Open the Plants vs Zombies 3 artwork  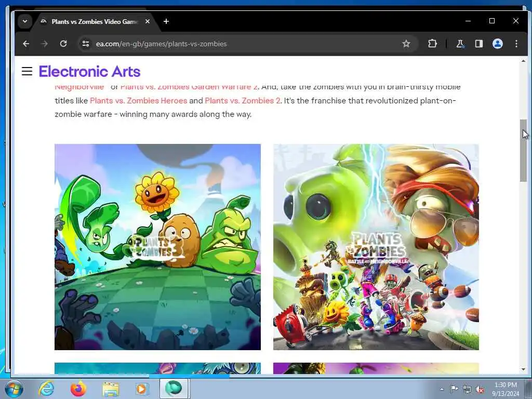click(158, 247)
